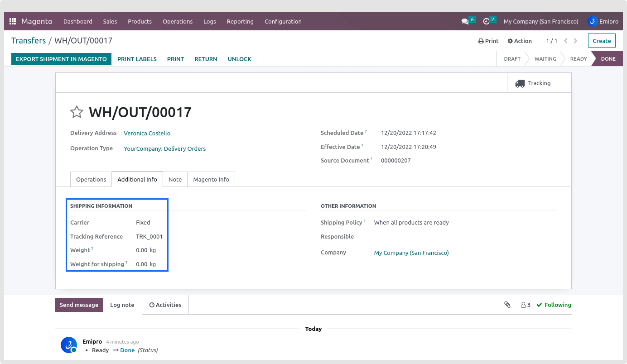The image size is (627, 364).
Task: Mark WH/OUT/00017 as favorite with star
Action: [x=77, y=112]
